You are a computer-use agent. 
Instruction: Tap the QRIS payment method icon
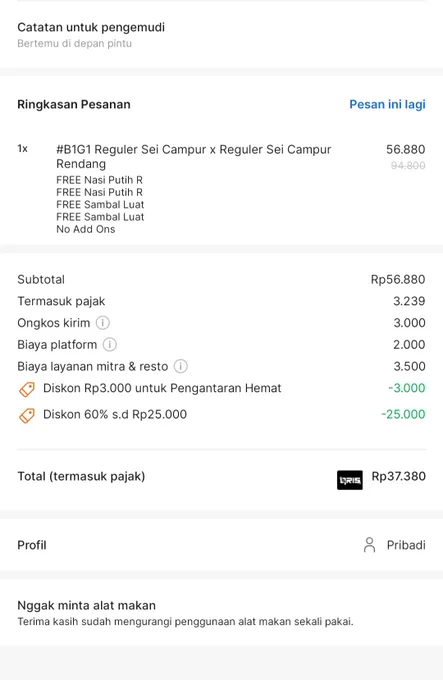tap(350, 480)
